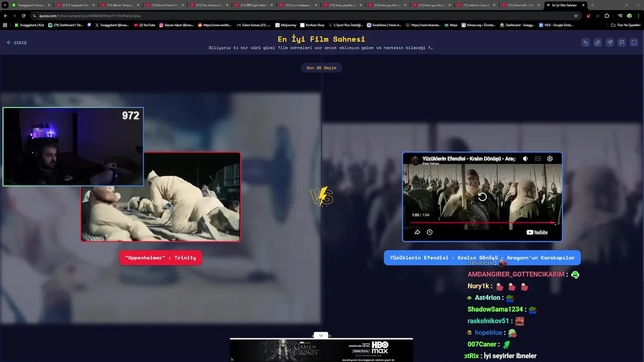Collapse the ad banner chevron

tap(320, 335)
